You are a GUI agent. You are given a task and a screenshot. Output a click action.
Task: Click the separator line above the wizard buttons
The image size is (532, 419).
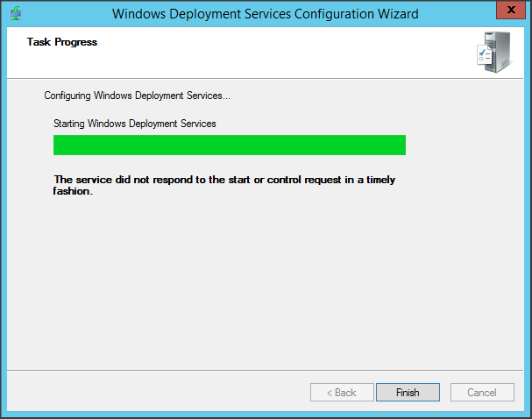click(x=263, y=369)
